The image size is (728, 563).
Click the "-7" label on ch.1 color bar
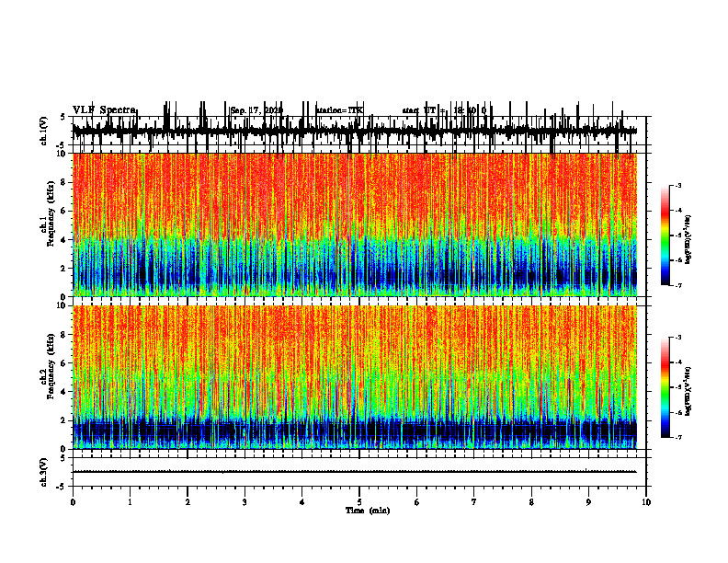tap(677, 285)
